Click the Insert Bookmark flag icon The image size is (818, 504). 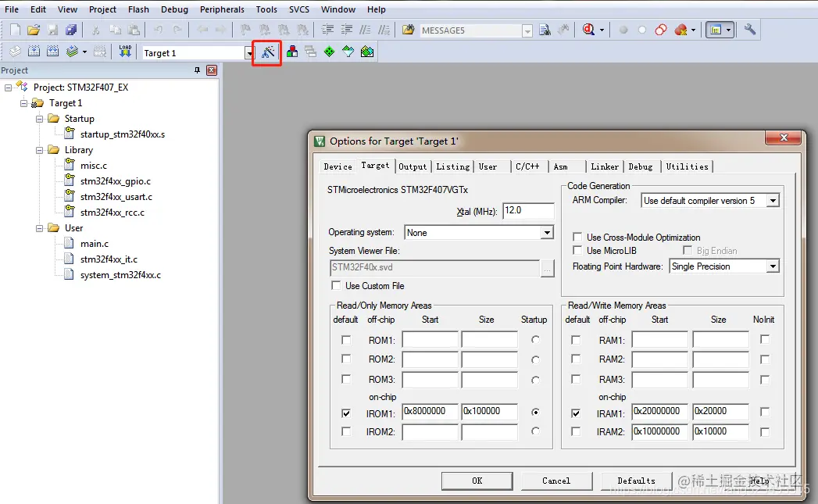245,30
